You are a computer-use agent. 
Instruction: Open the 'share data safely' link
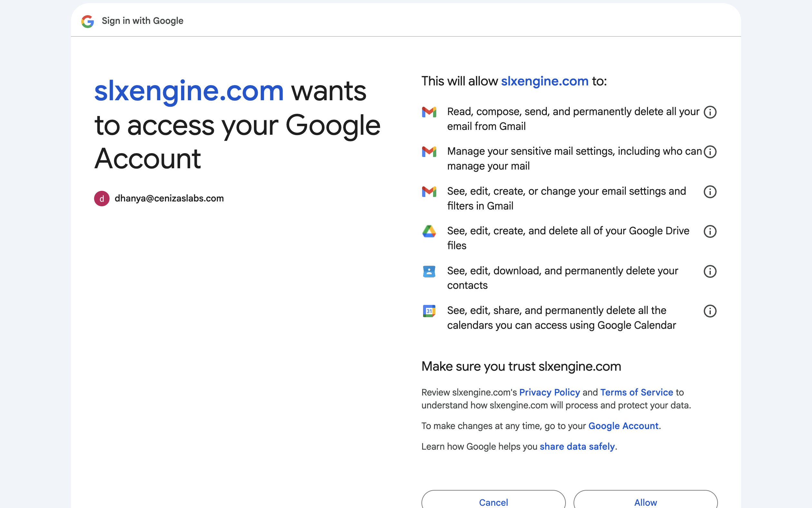tap(577, 446)
